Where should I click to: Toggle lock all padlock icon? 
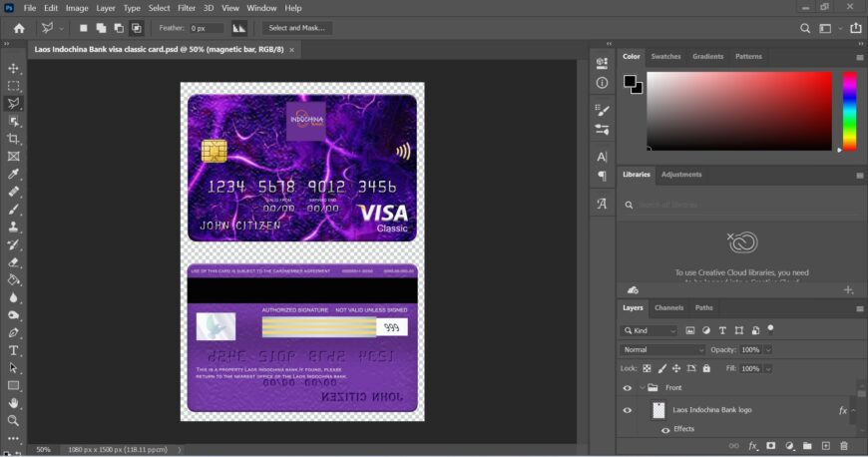coord(706,368)
